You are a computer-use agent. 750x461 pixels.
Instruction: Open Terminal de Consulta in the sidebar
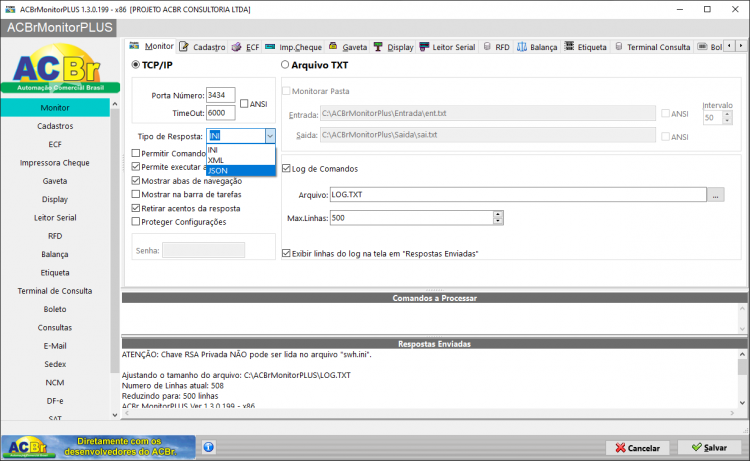click(55, 291)
